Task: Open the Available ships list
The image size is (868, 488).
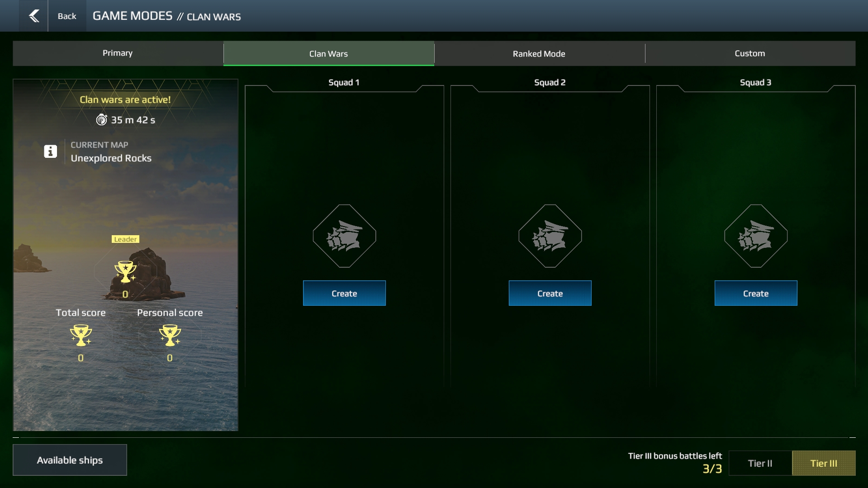Action: [70, 460]
